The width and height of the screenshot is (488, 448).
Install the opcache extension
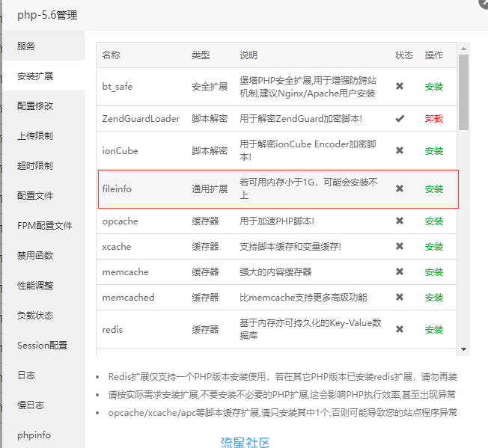(434, 221)
